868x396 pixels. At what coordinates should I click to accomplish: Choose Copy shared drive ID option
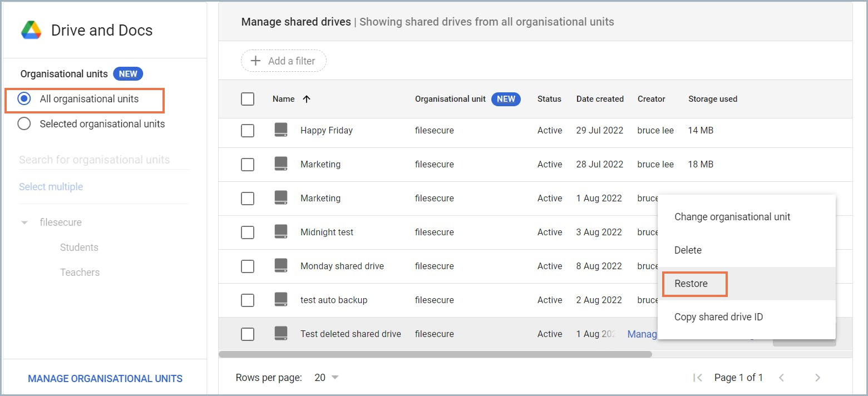(x=746, y=317)
